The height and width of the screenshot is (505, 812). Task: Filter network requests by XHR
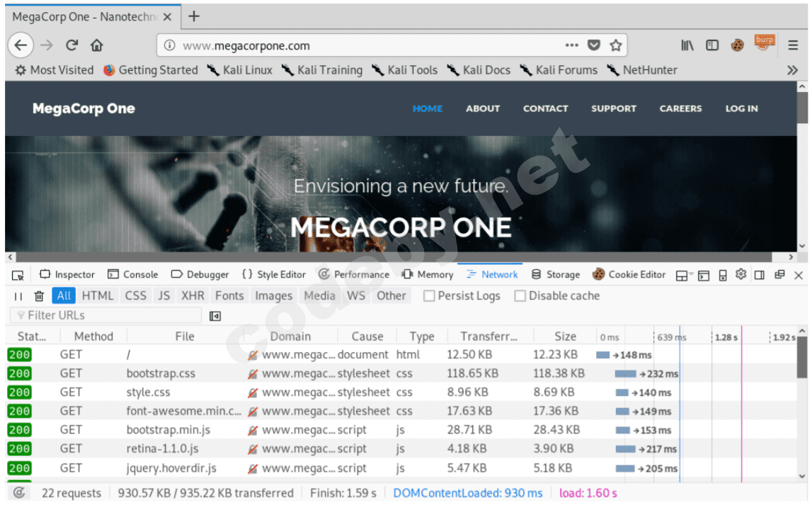tap(193, 296)
